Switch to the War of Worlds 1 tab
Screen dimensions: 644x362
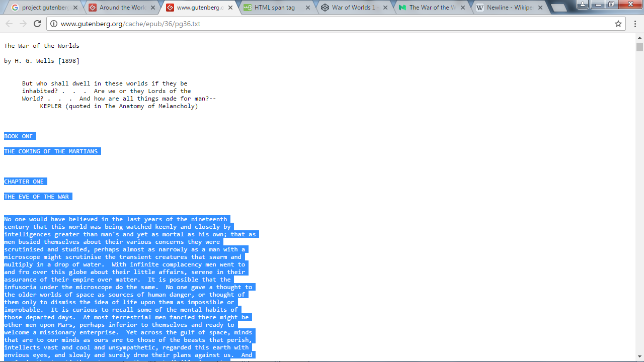coord(354,8)
